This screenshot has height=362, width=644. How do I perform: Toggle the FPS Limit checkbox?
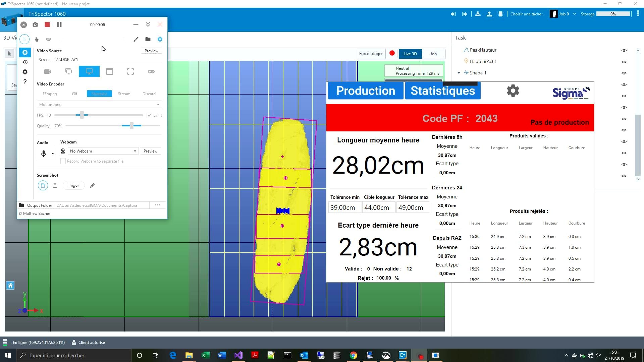click(149, 115)
